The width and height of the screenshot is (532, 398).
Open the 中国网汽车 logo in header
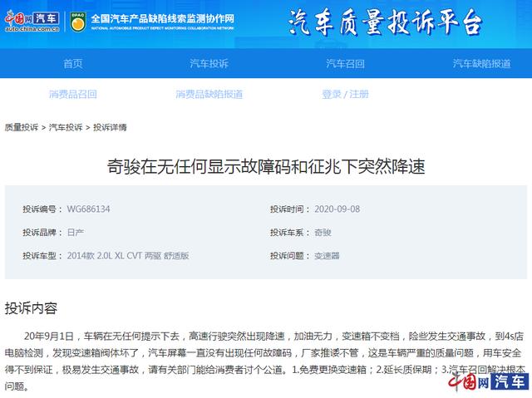pyautogui.click(x=32, y=22)
